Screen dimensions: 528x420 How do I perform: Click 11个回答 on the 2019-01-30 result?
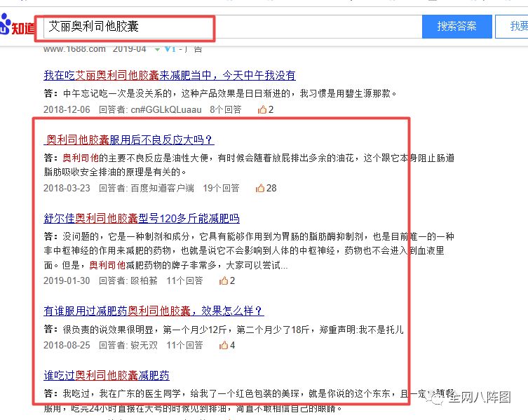click(x=184, y=281)
